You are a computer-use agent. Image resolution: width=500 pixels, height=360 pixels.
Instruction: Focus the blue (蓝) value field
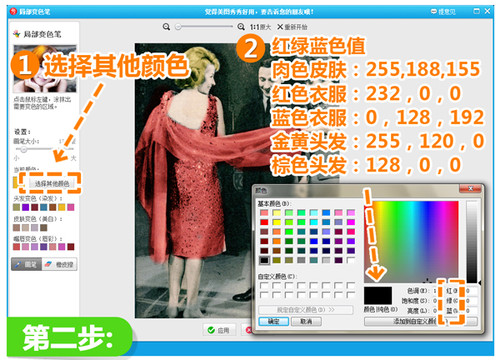[471, 311]
